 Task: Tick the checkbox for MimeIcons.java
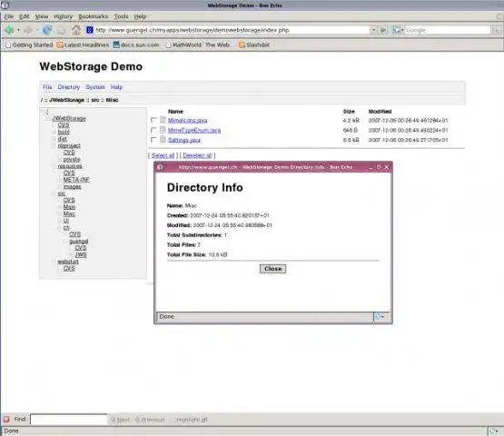pyautogui.click(x=153, y=120)
